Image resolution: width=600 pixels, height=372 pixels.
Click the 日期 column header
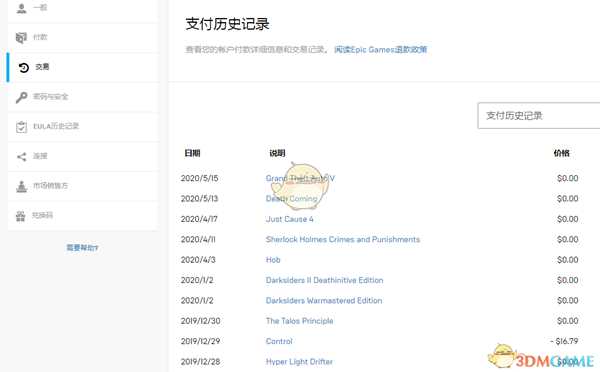tap(192, 153)
